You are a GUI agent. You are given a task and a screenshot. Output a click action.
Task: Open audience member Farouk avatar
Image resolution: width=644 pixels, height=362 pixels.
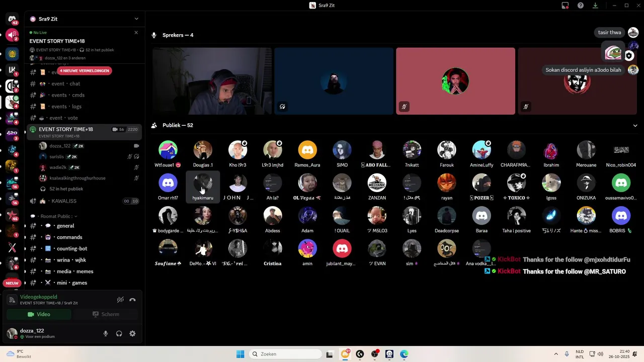point(447,150)
